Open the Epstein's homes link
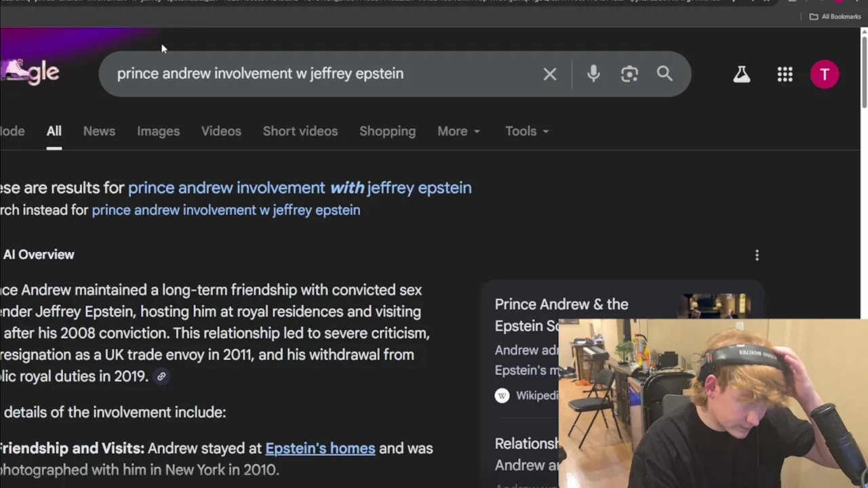Viewport: 868px width, 488px height. click(320, 449)
